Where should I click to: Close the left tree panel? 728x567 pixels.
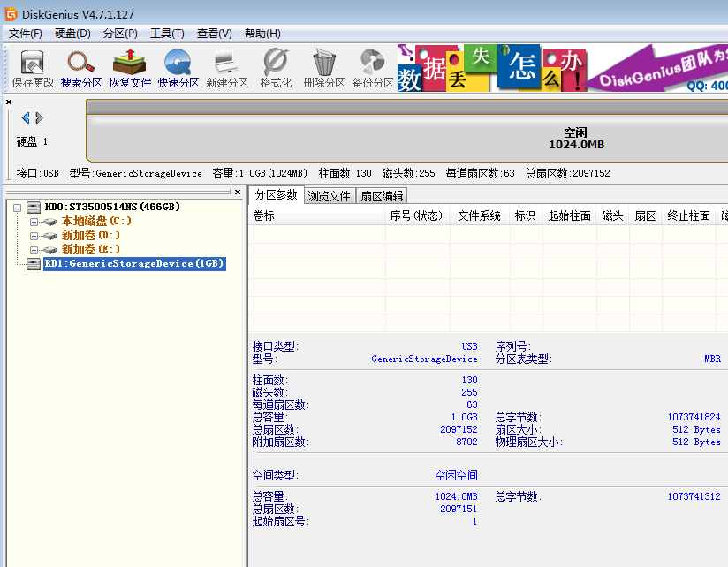coord(238,192)
